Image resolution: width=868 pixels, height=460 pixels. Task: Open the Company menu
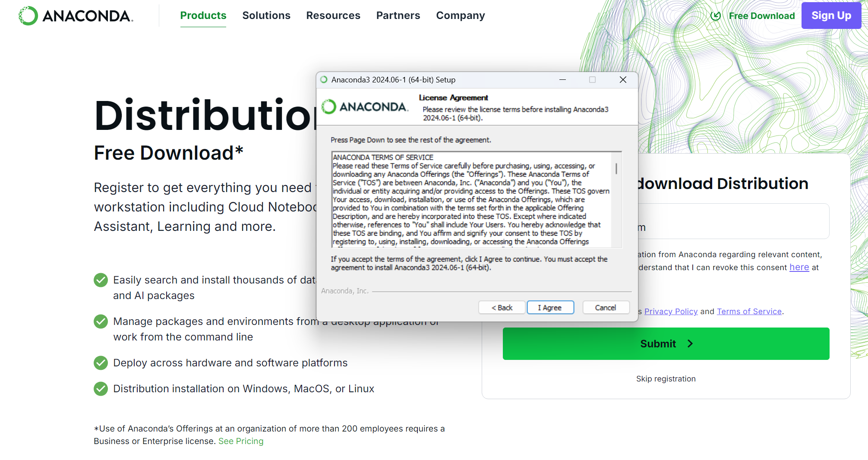[x=461, y=16]
